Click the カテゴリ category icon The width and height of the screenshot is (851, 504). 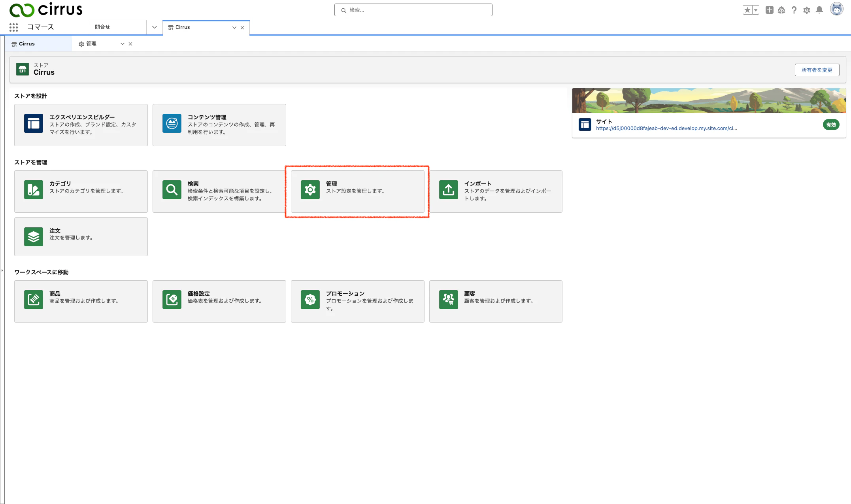tap(34, 190)
